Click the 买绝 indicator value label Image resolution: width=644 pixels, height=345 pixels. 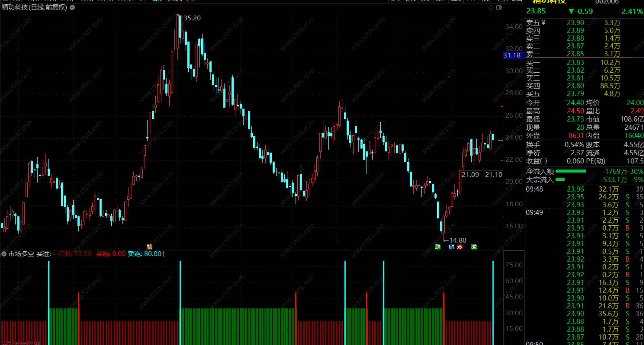click(110, 254)
